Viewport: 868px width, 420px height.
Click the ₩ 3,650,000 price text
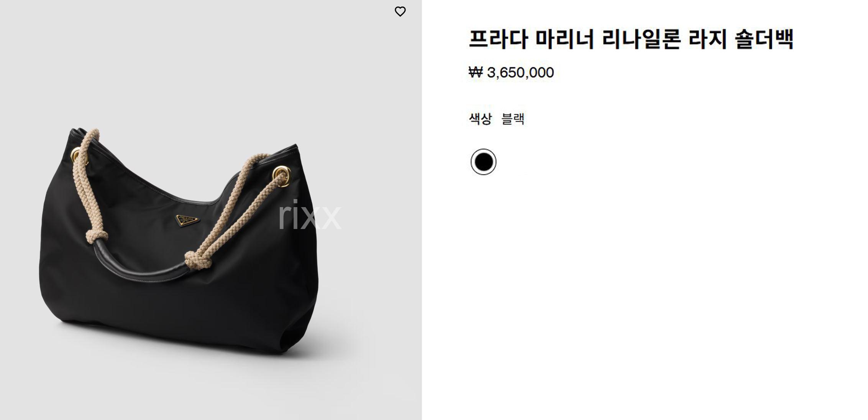click(x=511, y=72)
